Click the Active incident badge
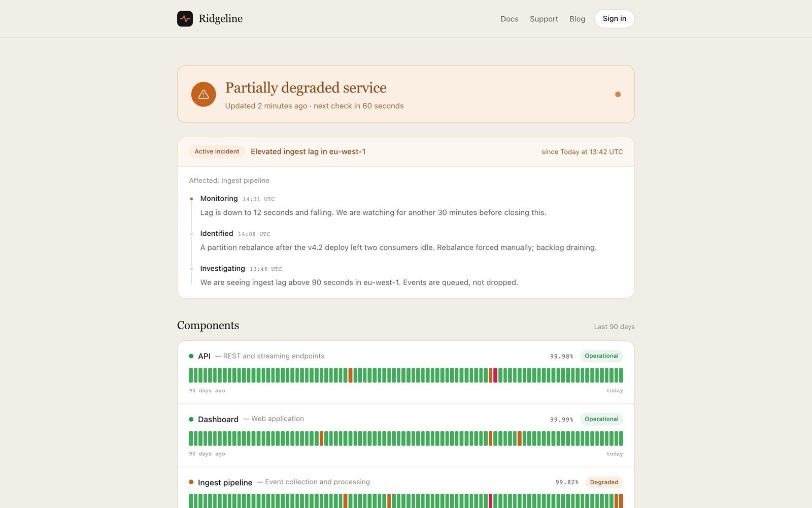The image size is (812, 508). 217,151
